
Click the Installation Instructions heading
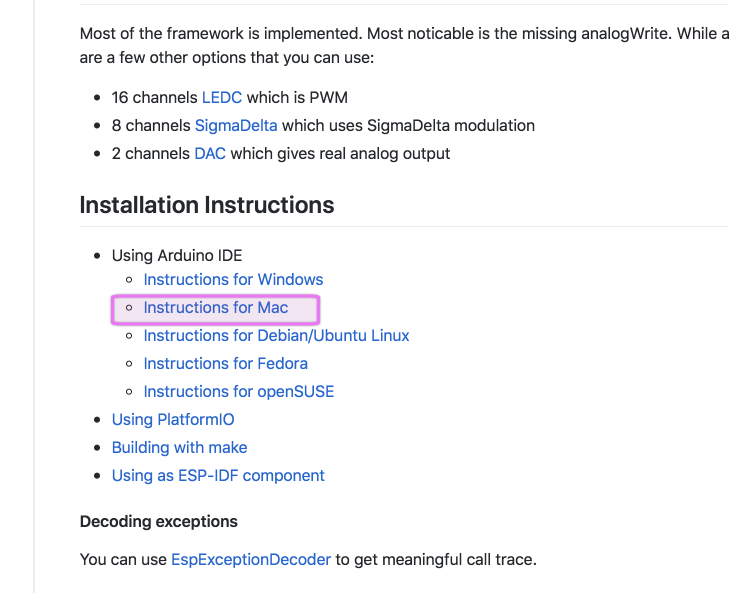click(207, 206)
